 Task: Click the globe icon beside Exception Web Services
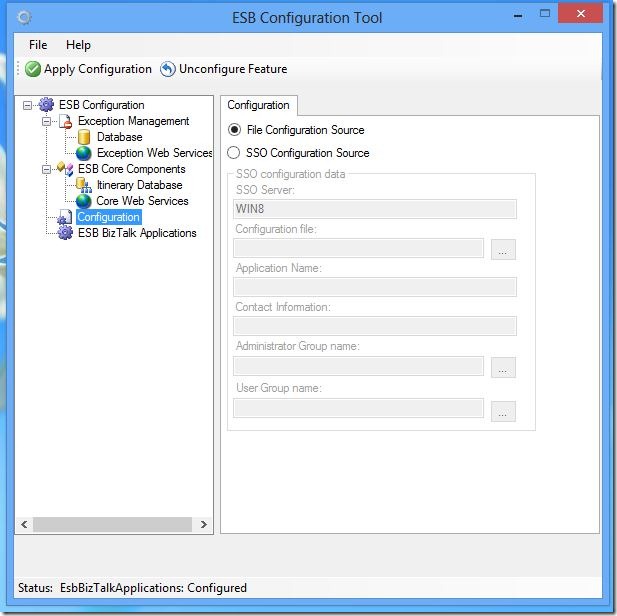pos(83,153)
